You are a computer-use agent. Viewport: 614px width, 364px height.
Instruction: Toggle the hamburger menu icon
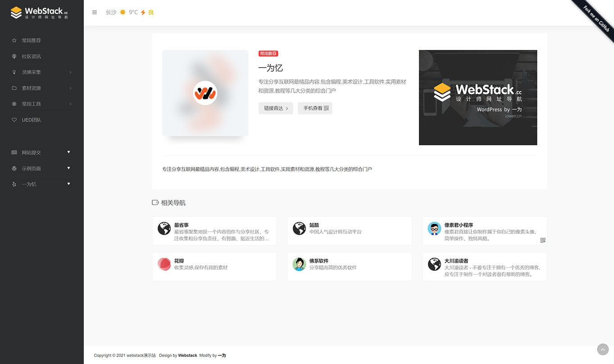pos(95,13)
